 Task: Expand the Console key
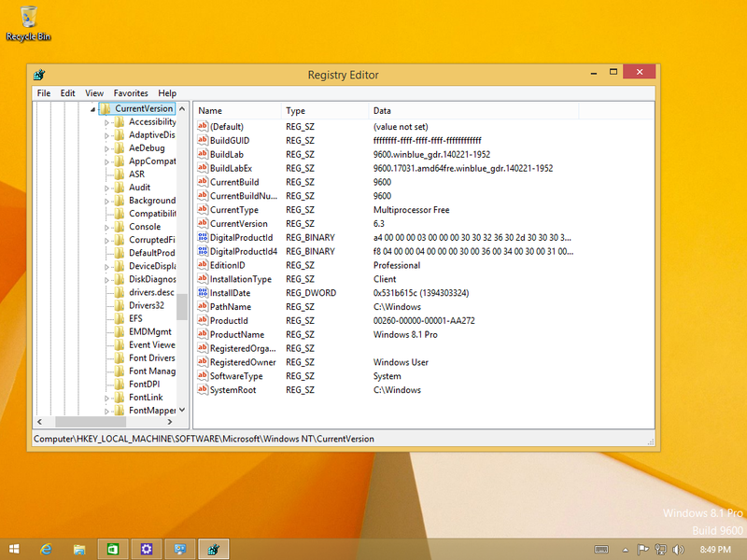(106, 228)
